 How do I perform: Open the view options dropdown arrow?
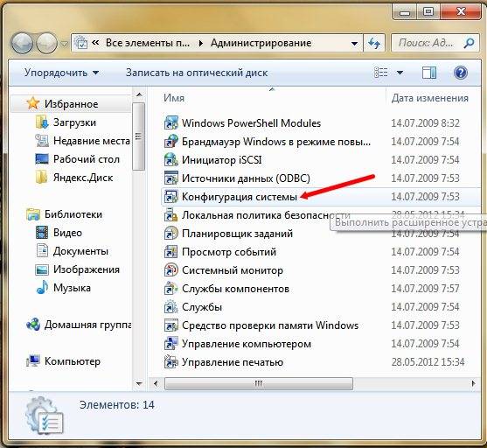pos(400,73)
